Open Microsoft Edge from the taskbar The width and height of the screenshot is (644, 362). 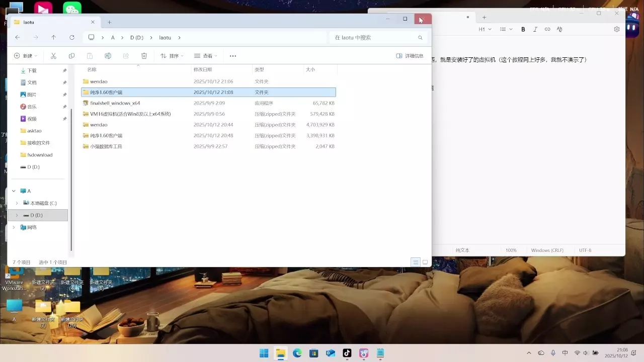[x=297, y=353]
